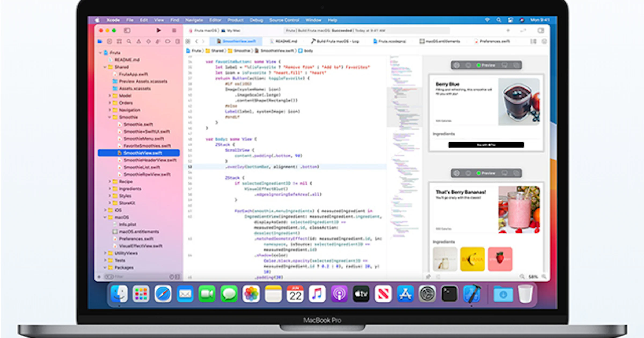This screenshot has height=338, width=644.
Task: Open Terminal from the Dock
Action: (x=449, y=294)
